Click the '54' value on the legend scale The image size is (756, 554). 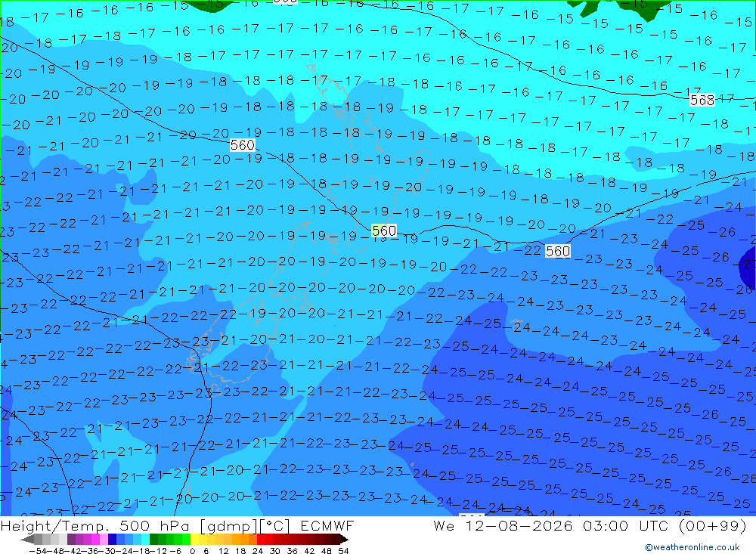(343, 551)
